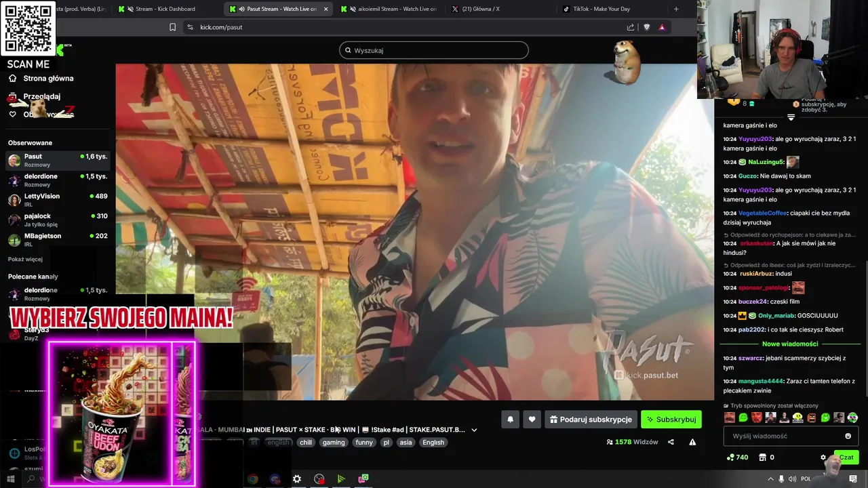The height and width of the screenshot is (488, 868).
Task: Select the chill tag
Action: [x=306, y=443]
